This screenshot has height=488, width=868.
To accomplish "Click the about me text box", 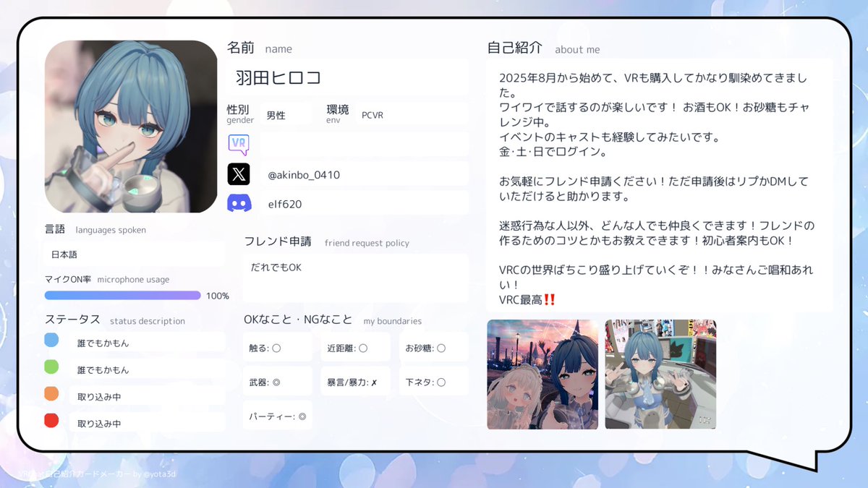I will [x=659, y=186].
